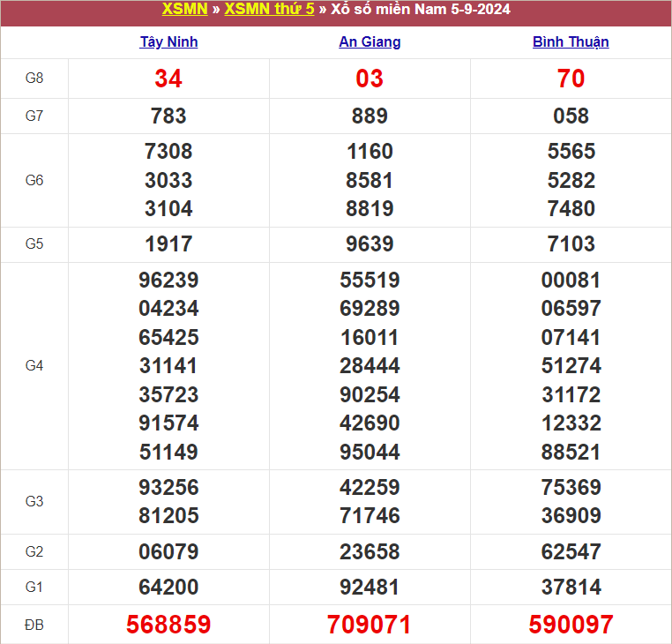Open the Tây Ninh province link
The width and height of the screenshot is (672, 644).
[x=168, y=42]
